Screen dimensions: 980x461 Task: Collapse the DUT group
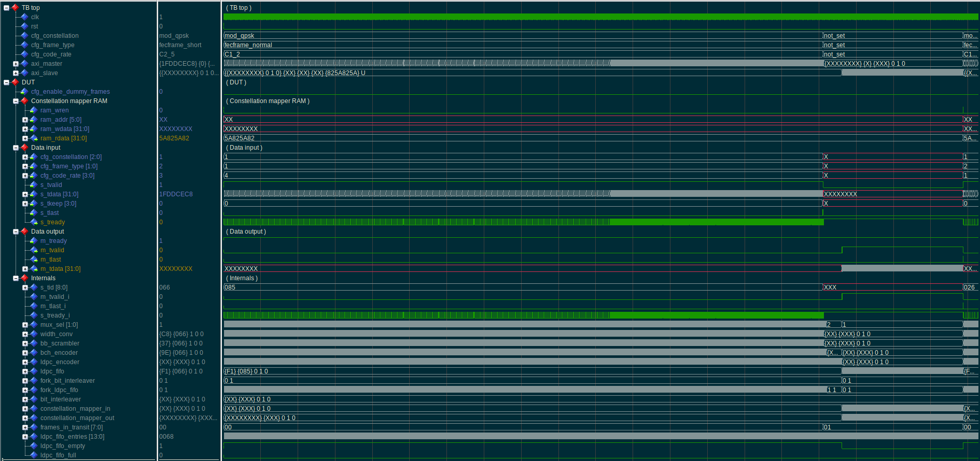(6, 82)
